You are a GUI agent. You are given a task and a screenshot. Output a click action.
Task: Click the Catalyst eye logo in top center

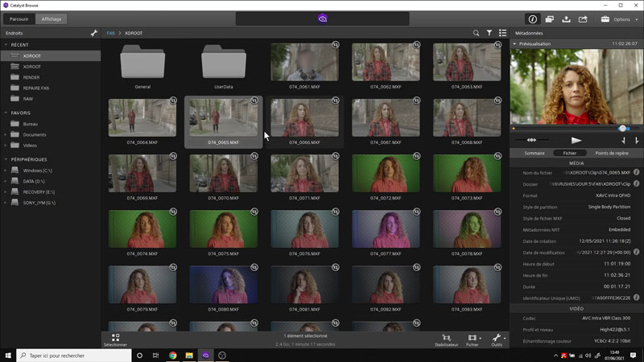pos(323,19)
